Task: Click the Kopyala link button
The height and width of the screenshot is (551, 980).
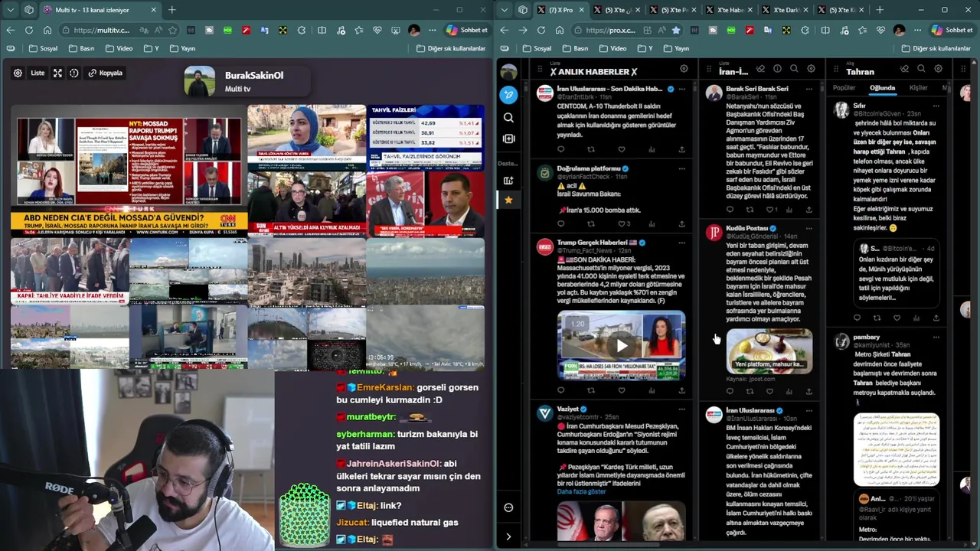Action: click(x=105, y=73)
